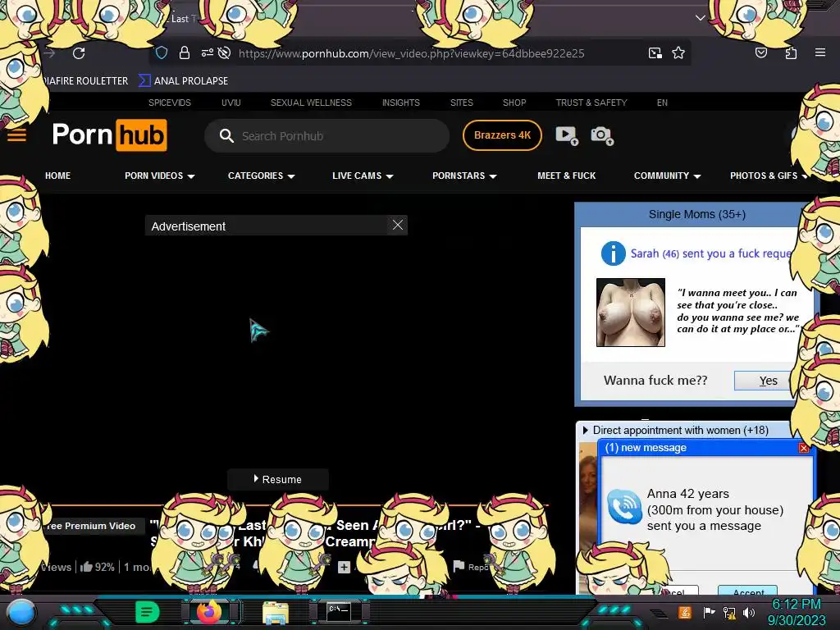This screenshot has height=630, width=840.
Task: Open the volume control speaker icon
Action: (749, 612)
